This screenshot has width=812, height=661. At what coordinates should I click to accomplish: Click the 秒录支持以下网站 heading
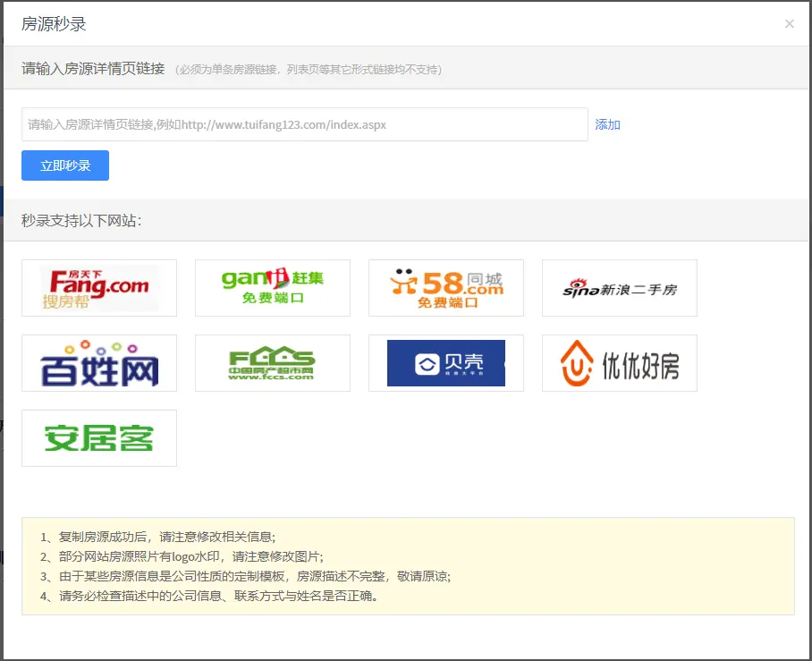coord(81,221)
